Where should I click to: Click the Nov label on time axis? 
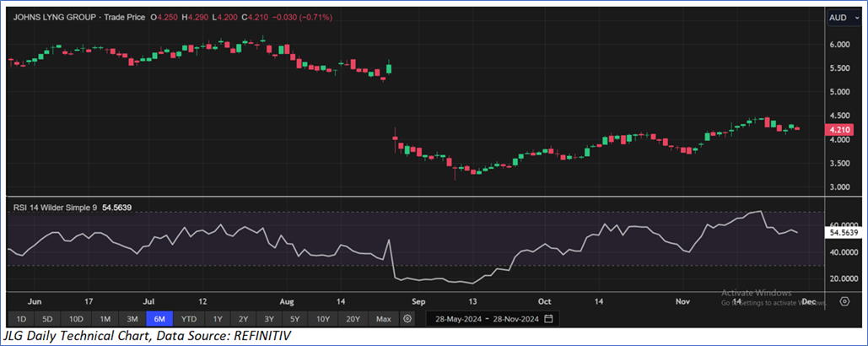tap(683, 302)
